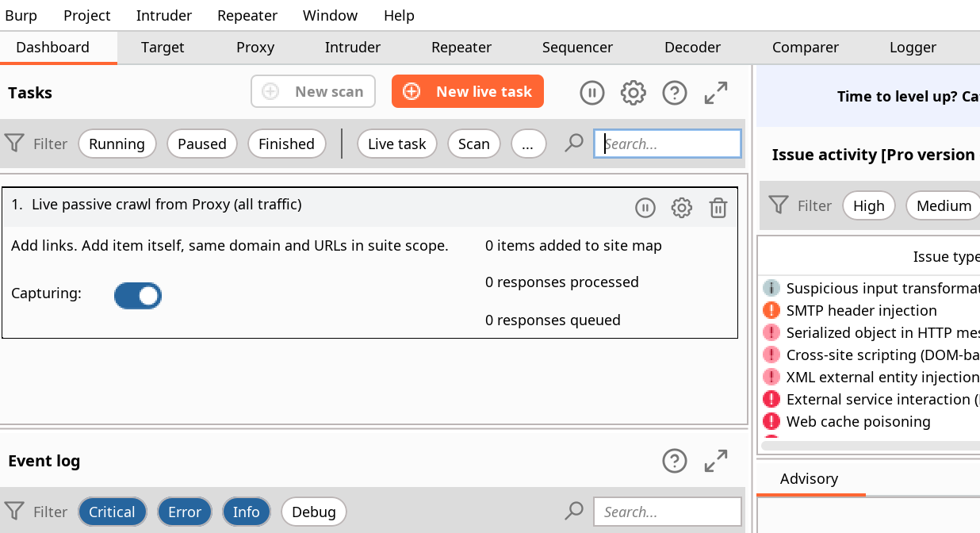Click the Issue type column header
Image resolution: width=980 pixels, height=533 pixels.
coord(869,257)
